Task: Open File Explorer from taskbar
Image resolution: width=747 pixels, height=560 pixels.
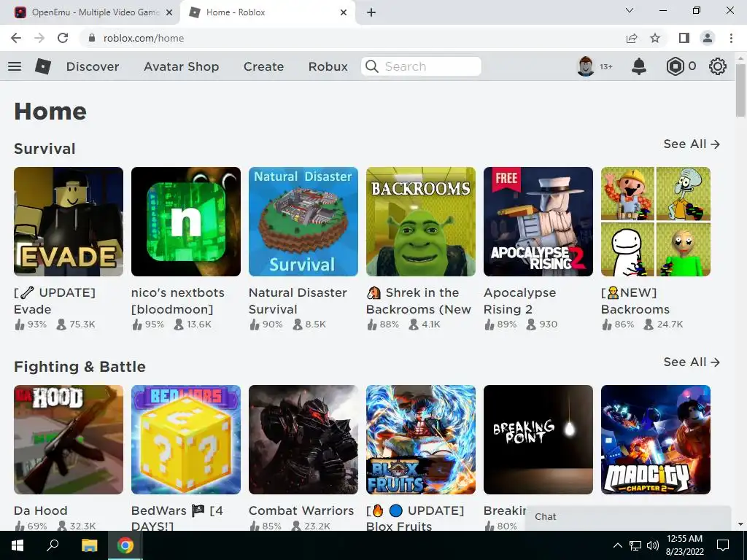Action: tap(89, 545)
